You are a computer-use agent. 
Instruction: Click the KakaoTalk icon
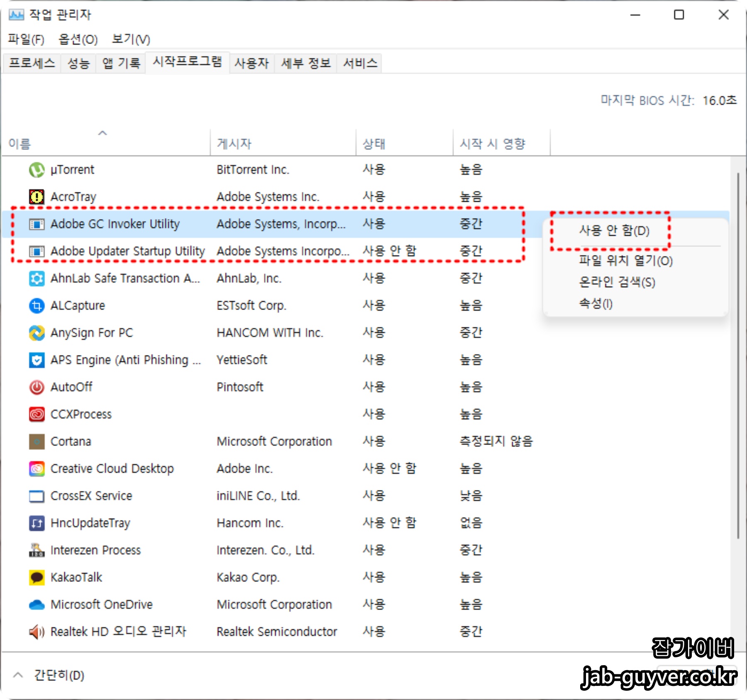pyautogui.click(x=37, y=578)
